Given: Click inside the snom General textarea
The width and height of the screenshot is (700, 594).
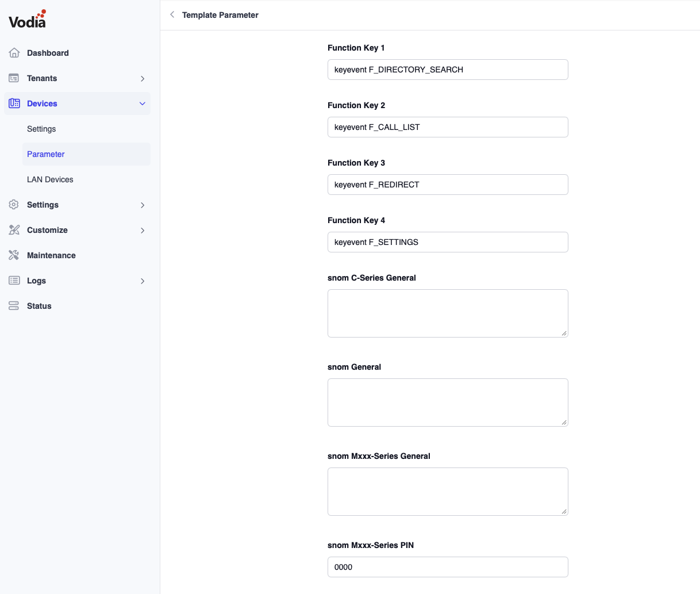Looking at the screenshot, I should coord(448,403).
